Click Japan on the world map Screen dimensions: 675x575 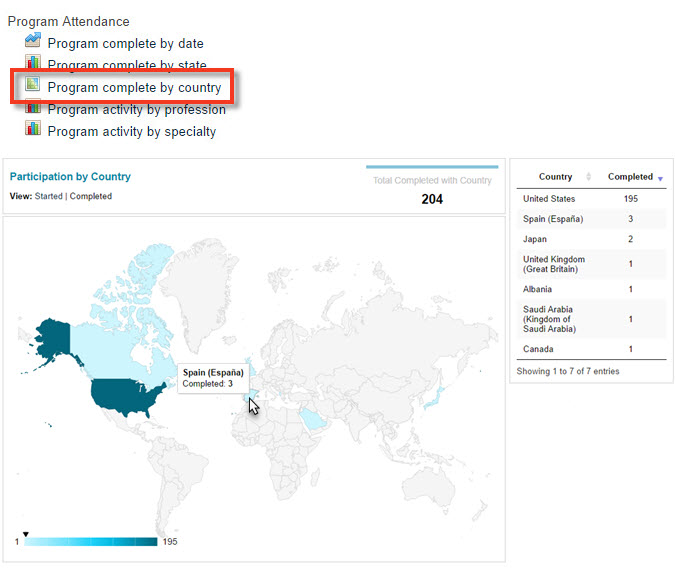435,398
